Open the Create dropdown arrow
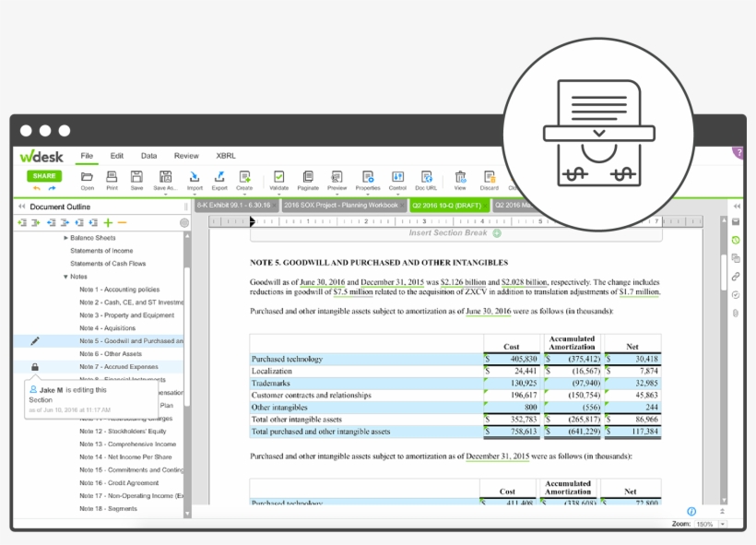Image resolution: width=756 pixels, height=545 pixels. pyautogui.click(x=244, y=194)
